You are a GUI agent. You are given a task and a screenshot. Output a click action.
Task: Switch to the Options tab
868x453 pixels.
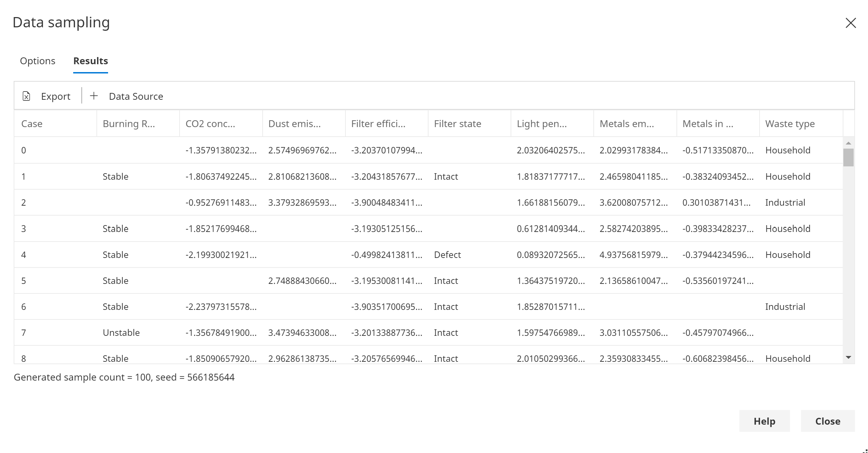pos(38,61)
